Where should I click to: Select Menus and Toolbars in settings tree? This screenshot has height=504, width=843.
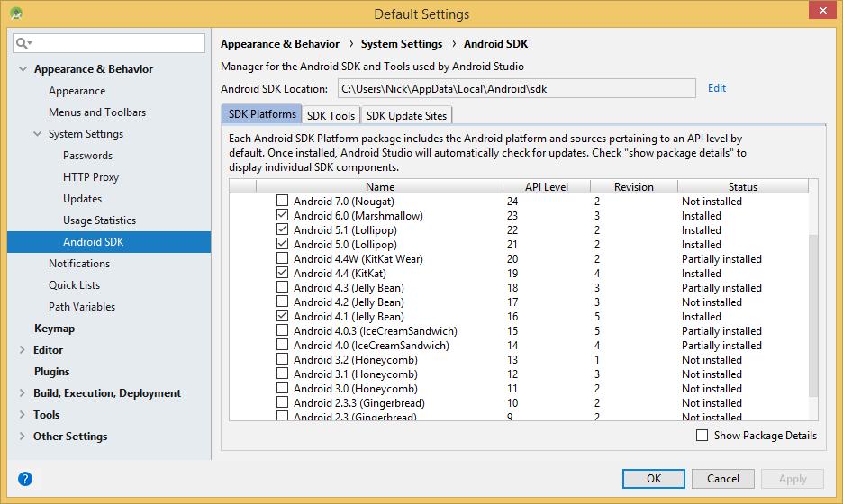coord(97,112)
